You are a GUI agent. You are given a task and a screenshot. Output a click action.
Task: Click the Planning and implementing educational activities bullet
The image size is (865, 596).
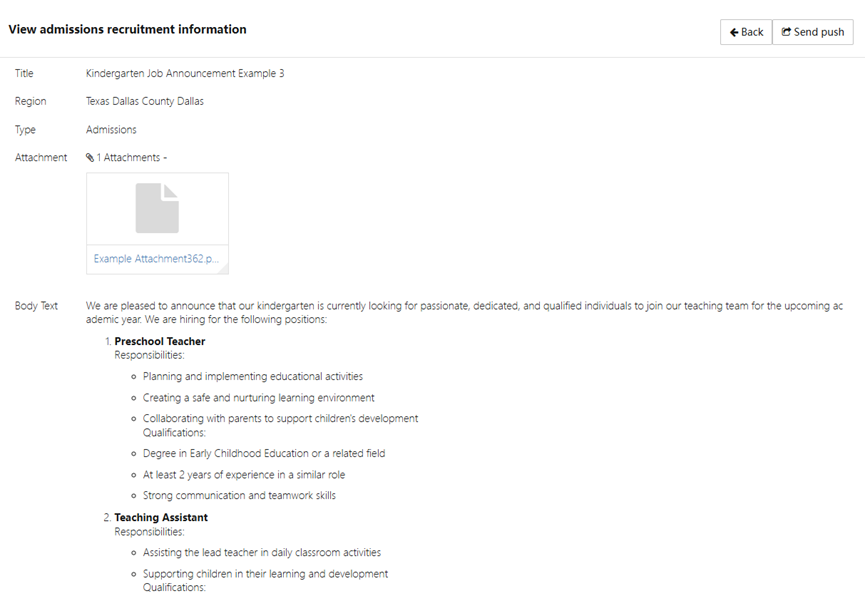[252, 377]
